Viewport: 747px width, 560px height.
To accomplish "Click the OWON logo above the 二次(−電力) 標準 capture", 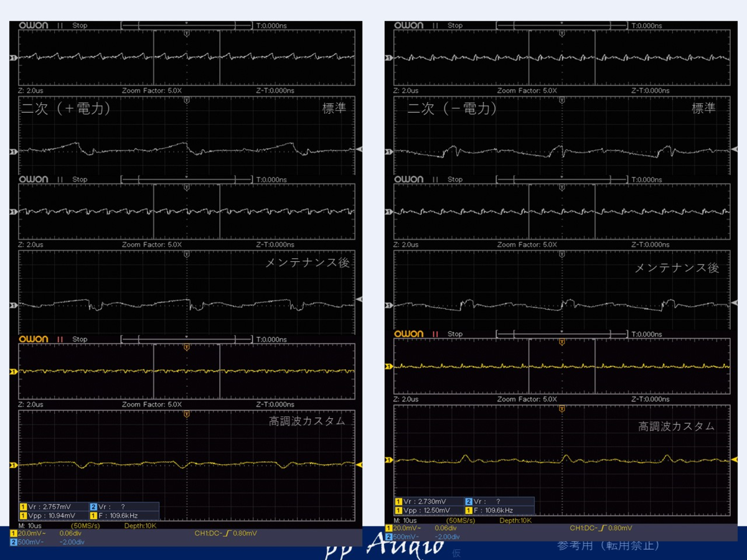I will coord(409,26).
